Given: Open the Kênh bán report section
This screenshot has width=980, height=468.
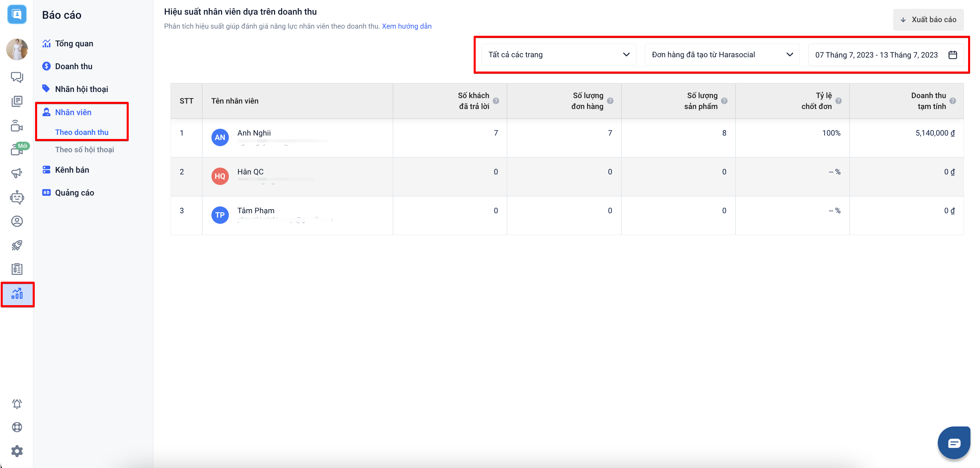Looking at the screenshot, I should point(72,170).
